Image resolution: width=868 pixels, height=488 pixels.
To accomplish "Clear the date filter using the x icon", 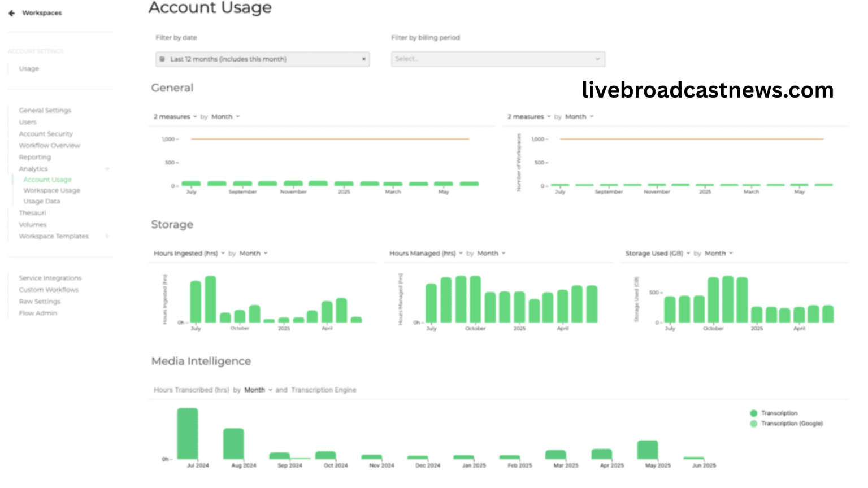I will point(364,59).
